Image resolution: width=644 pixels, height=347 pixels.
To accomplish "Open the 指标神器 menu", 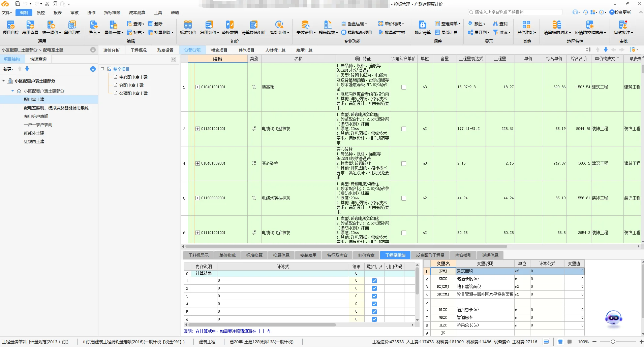I will click(x=112, y=12).
